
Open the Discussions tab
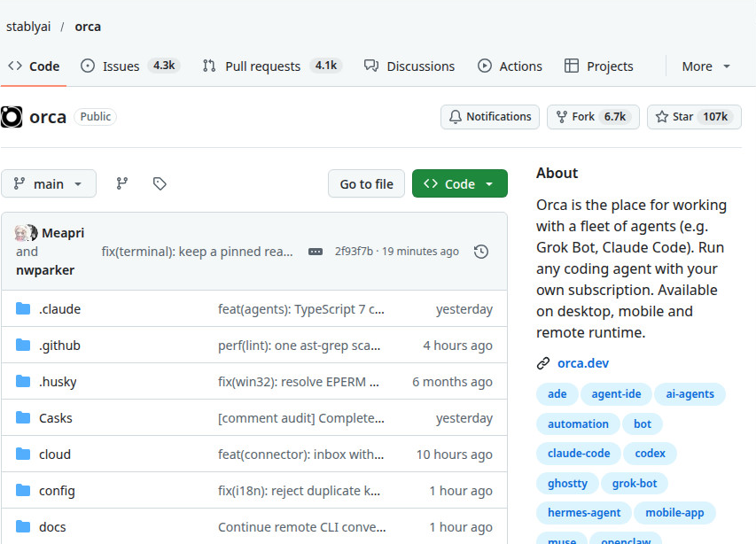coord(409,66)
